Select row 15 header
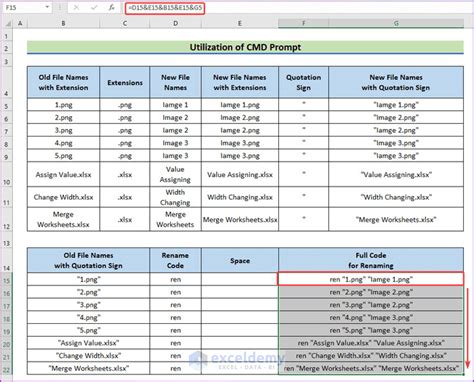The image size is (474, 382). (x=6, y=280)
